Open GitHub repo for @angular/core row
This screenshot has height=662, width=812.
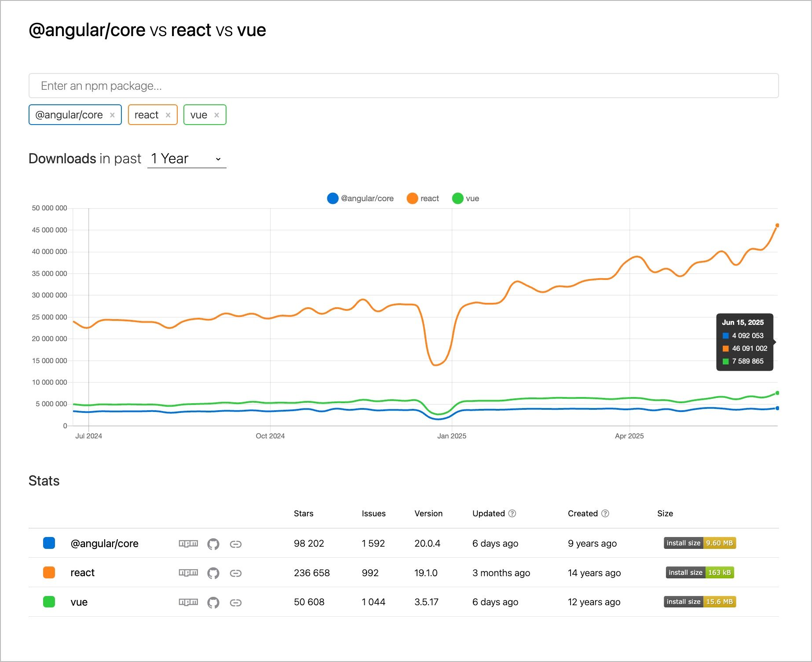[213, 544]
